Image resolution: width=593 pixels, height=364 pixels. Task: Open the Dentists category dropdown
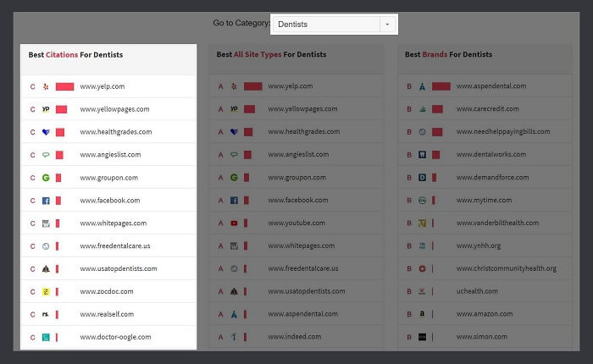point(334,25)
